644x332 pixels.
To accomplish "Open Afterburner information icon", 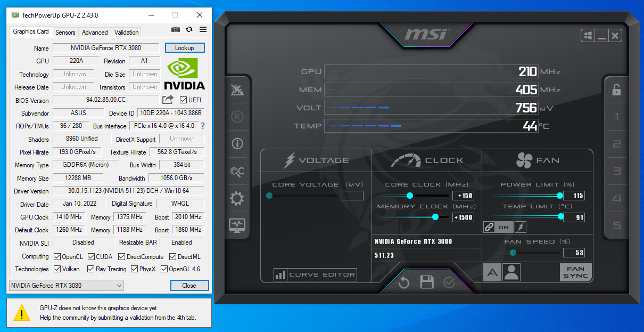I will pyautogui.click(x=237, y=143).
